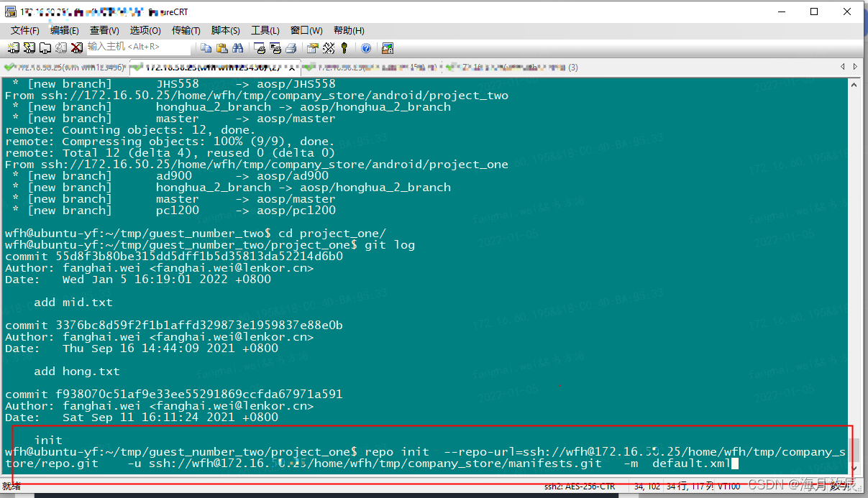The image size is (868, 498).
Task: Click the 'init' commit message line
Action: pyautogui.click(x=48, y=440)
